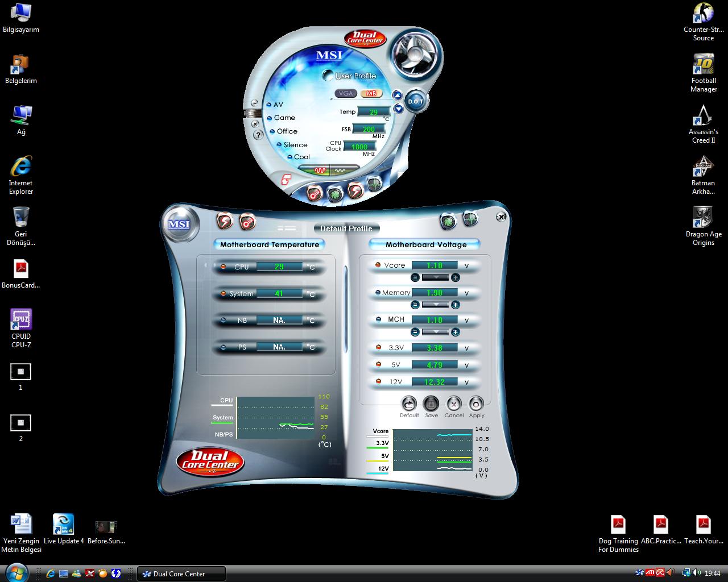Click Internet Explorer quick launch icon

50,573
